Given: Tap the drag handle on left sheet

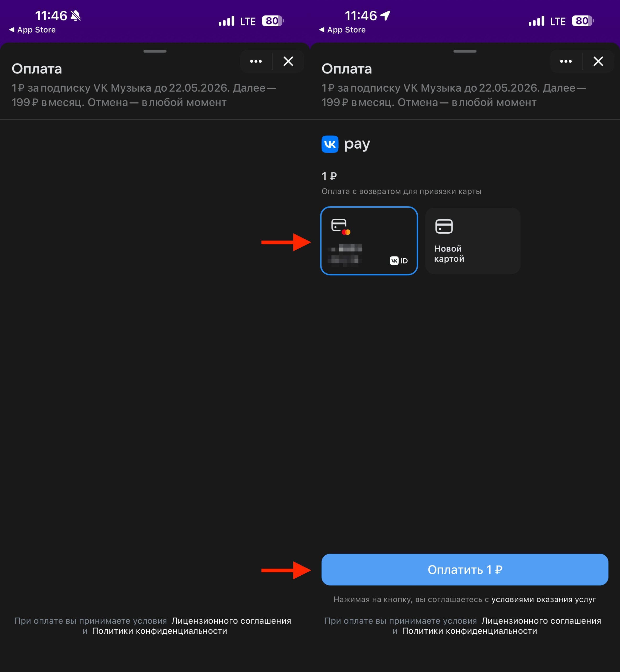Looking at the screenshot, I should pyautogui.click(x=155, y=51).
